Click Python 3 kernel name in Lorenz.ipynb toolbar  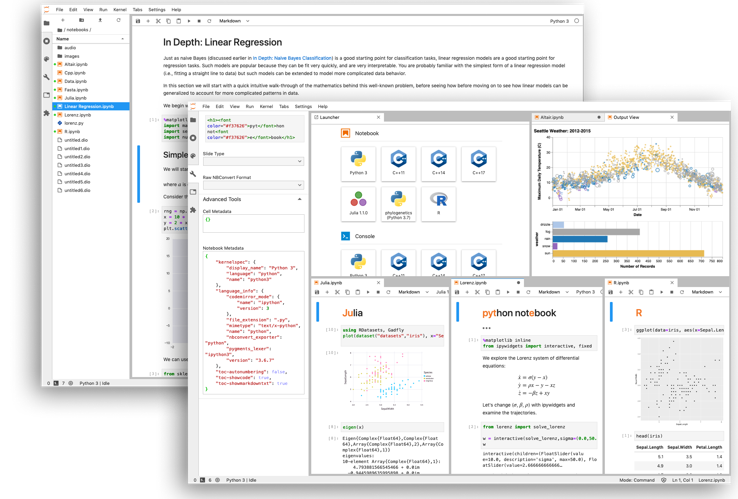pyautogui.click(x=585, y=292)
